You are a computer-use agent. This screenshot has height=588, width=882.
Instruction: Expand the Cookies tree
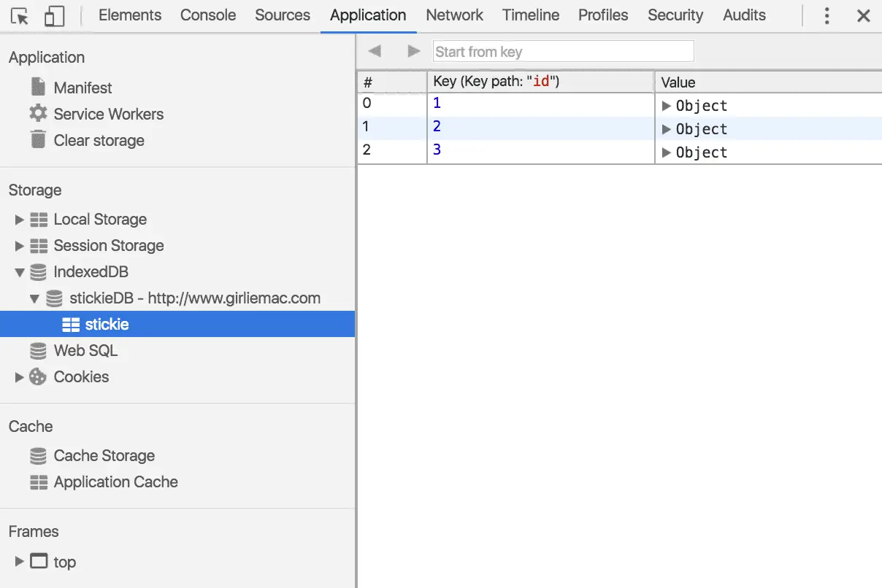pyautogui.click(x=19, y=377)
